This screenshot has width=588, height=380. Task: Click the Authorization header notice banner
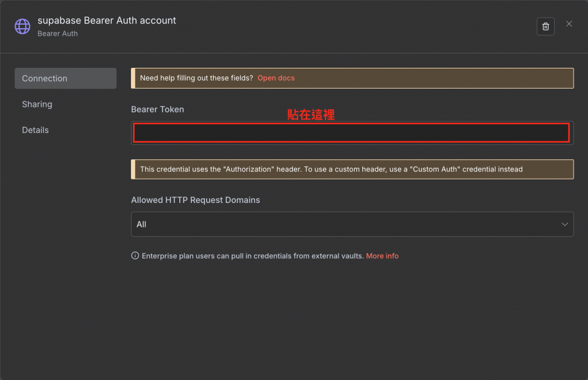pyautogui.click(x=352, y=170)
